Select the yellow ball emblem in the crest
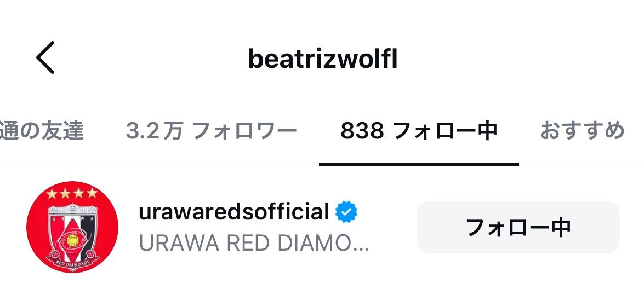Viewport: 644px width, 289px height. point(72,239)
